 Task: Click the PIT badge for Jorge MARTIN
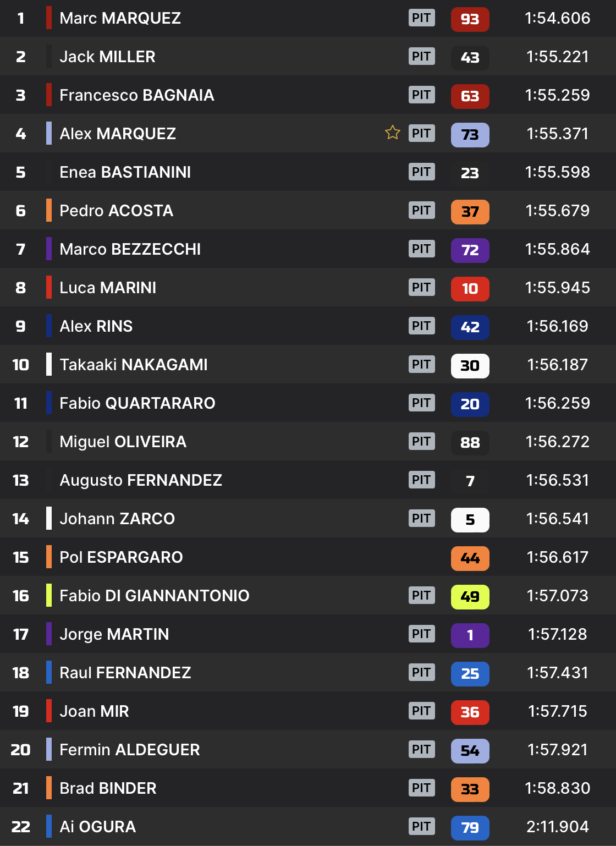[422, 634]
